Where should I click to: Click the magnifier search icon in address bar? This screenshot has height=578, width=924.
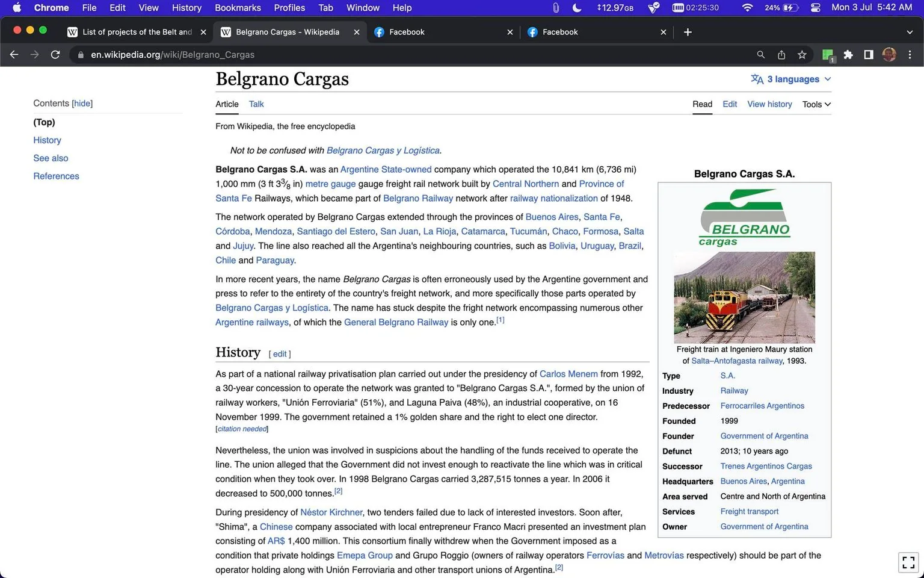point(761,55)
